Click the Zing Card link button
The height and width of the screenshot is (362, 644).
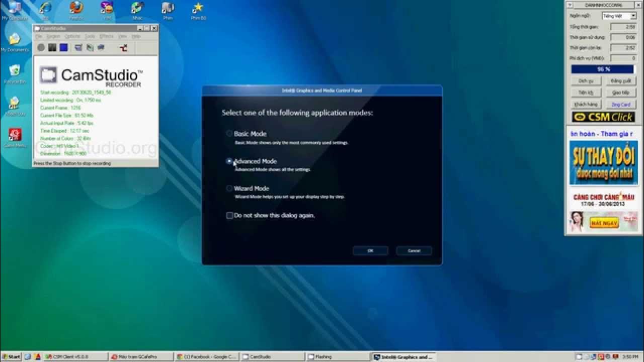[620, 105]
